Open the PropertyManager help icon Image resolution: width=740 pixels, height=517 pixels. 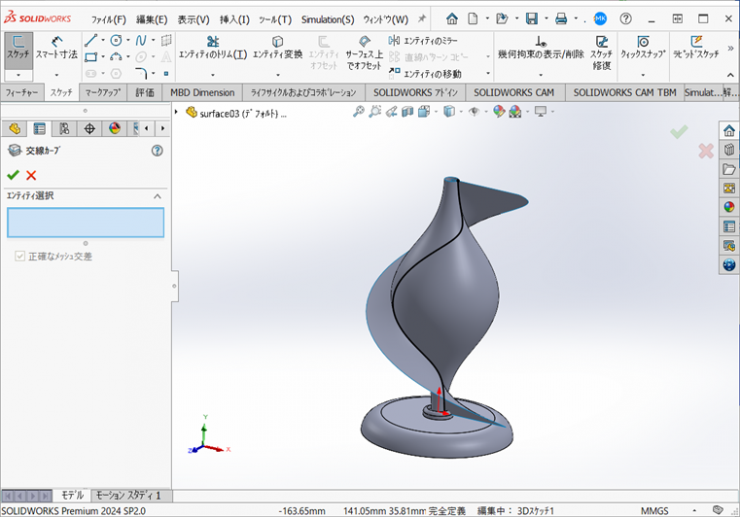[157, 150]
